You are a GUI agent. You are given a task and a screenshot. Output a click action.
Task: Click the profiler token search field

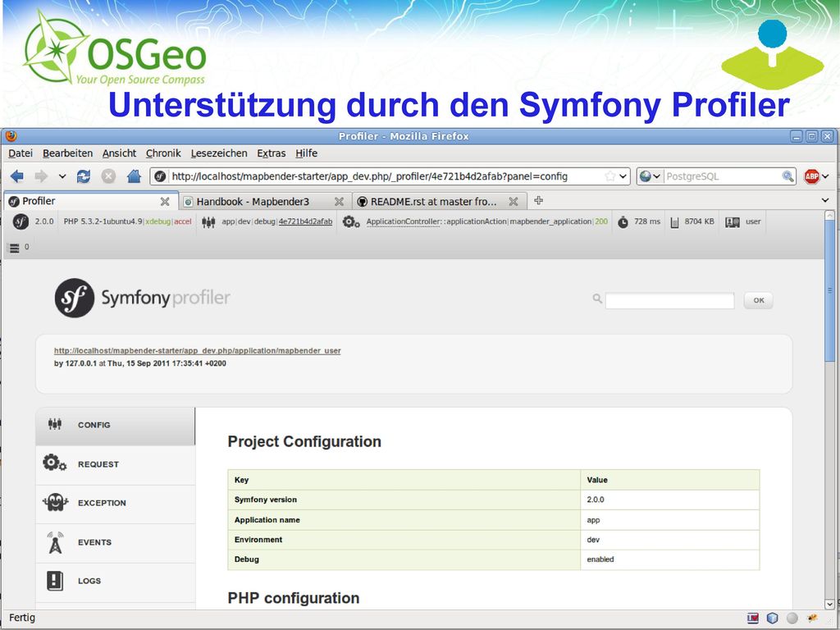669,300
